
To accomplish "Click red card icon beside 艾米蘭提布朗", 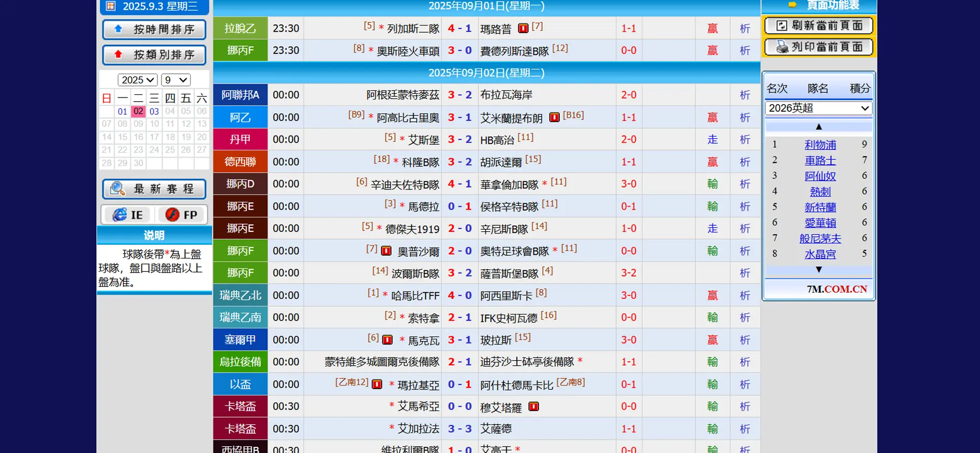I will pyautogui.click(x=554, y=117).
